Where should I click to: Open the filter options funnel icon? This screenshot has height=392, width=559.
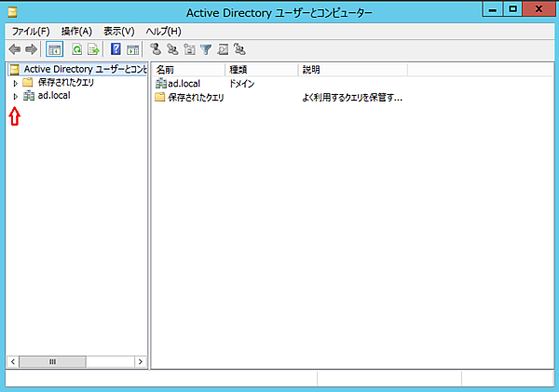click(206, 49)
